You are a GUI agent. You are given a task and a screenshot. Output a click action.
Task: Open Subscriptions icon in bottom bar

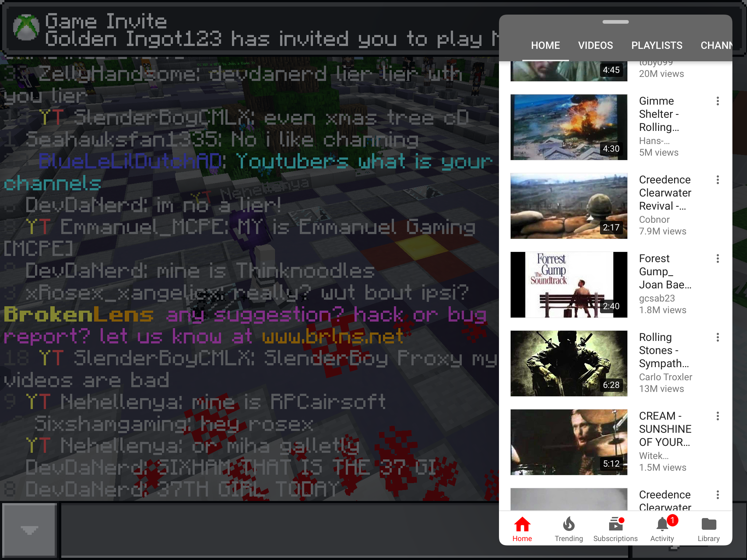[615, 529]
